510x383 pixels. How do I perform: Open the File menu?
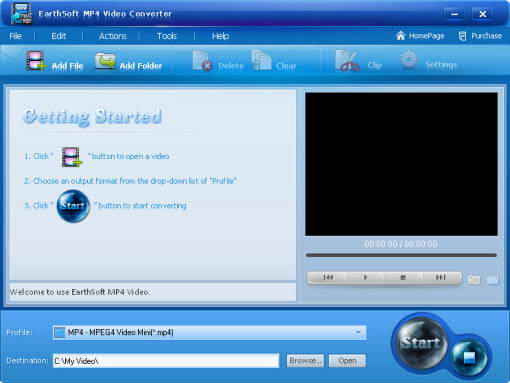[x=15, y=36]
